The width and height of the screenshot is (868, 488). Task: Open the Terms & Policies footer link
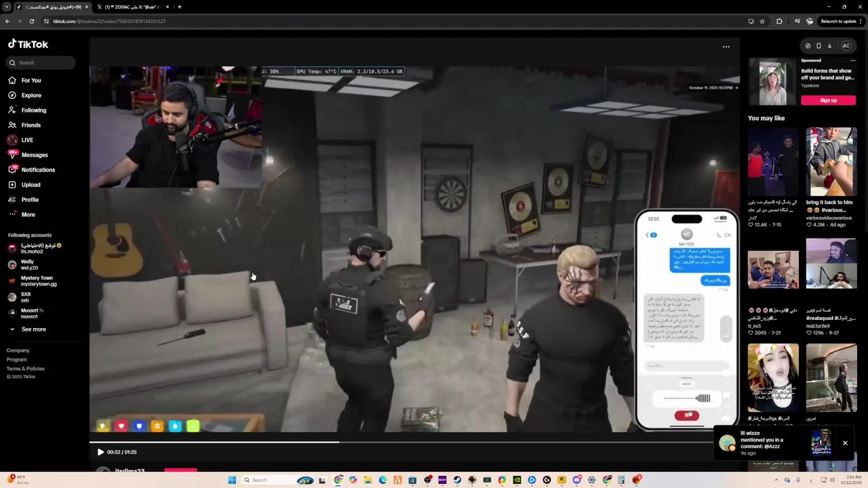[x=26, y=369]
